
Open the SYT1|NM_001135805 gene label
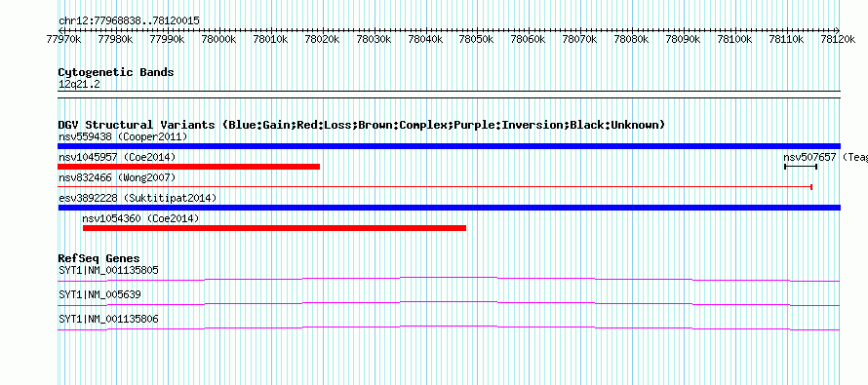click(108, 271)
